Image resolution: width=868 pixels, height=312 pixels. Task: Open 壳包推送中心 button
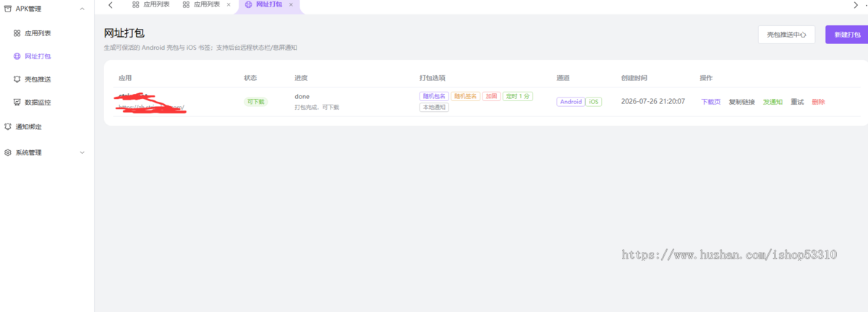click(x=787, y=35)
